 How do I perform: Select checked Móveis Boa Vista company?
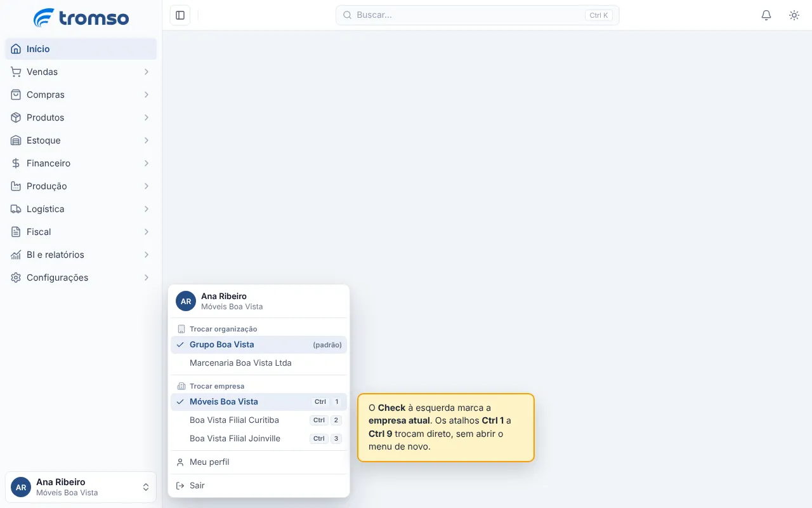tap(259, 402)
